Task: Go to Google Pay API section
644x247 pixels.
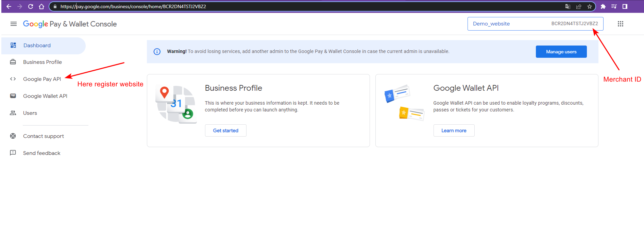Action: click(42, 79)
